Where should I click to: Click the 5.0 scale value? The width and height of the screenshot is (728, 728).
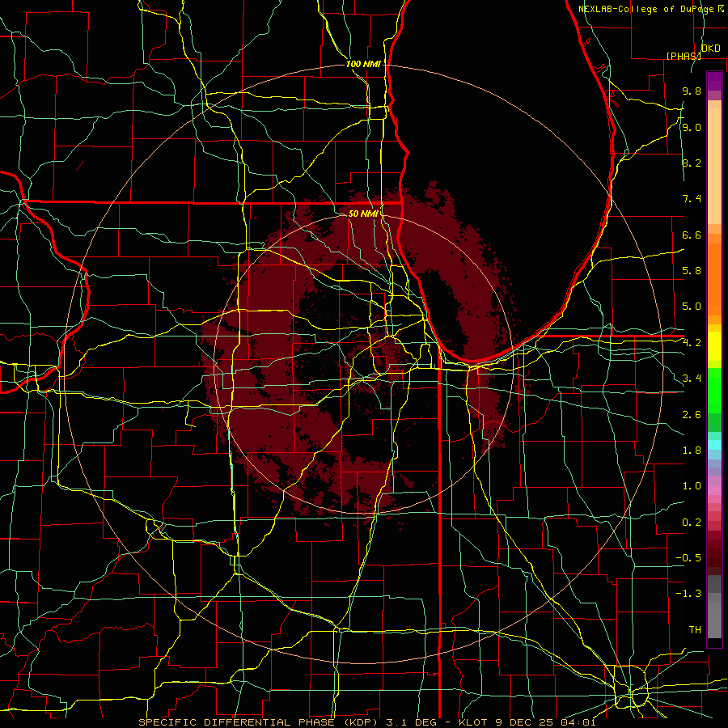tap(692, 307)
